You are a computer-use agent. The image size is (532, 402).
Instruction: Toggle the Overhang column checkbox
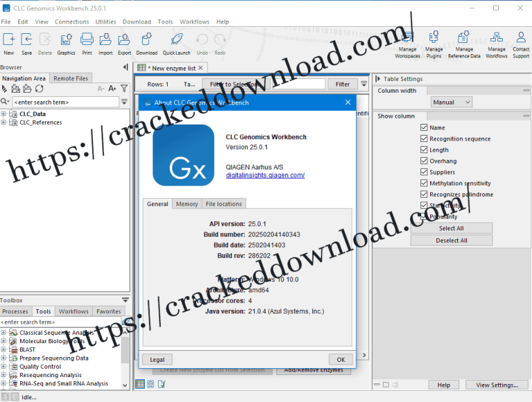click(x=424, y=161)
